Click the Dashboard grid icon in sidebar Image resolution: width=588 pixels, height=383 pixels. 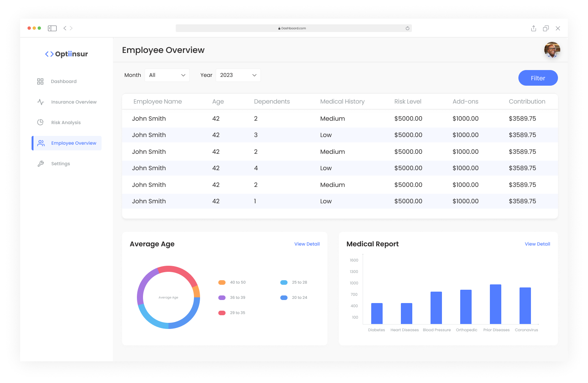[40, 81]
